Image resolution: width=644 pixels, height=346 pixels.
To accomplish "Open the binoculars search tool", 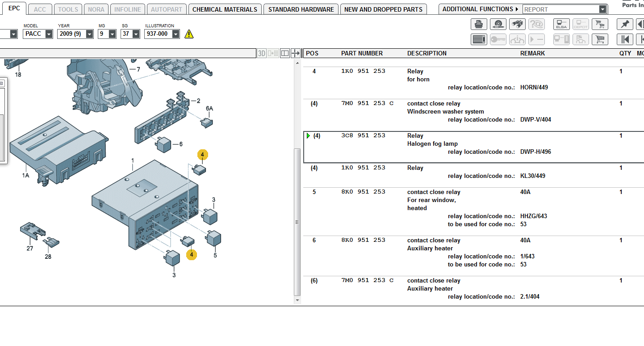I will 517,24.
